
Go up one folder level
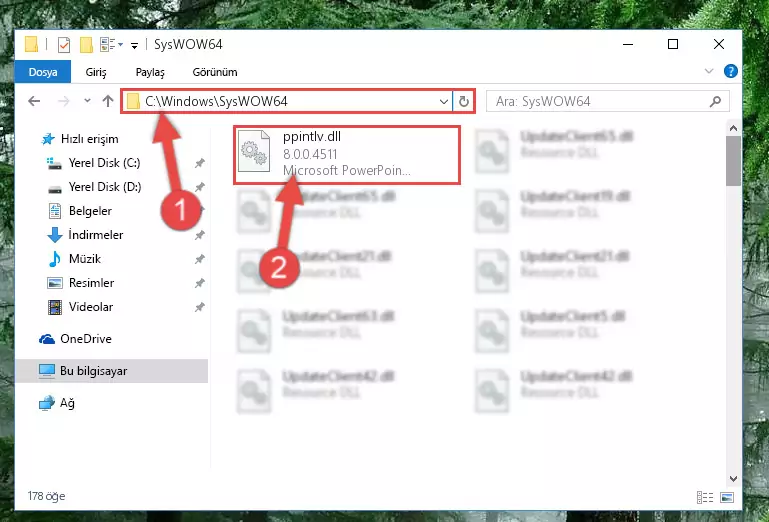click(108, 101)
